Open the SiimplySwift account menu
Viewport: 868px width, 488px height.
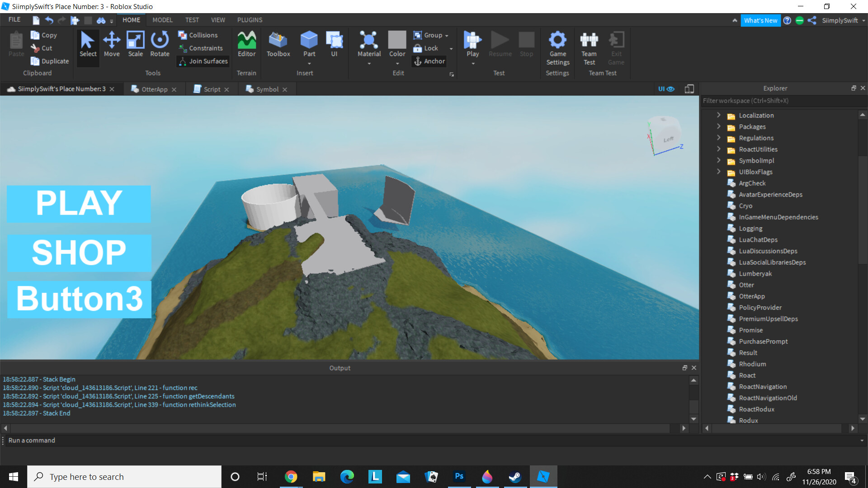[843, 20]
